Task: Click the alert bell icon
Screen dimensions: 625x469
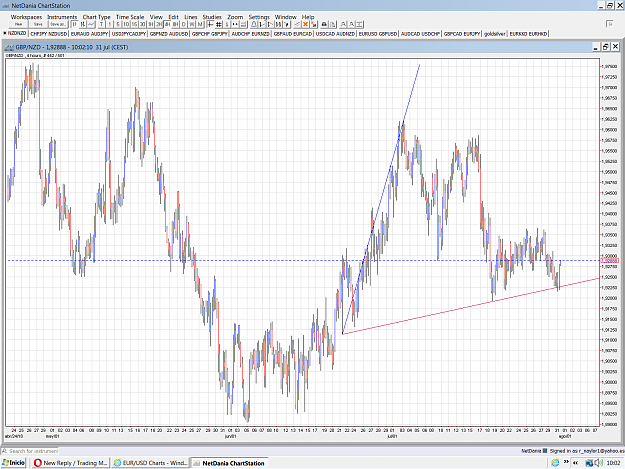Action: click(x=254, y=24)
